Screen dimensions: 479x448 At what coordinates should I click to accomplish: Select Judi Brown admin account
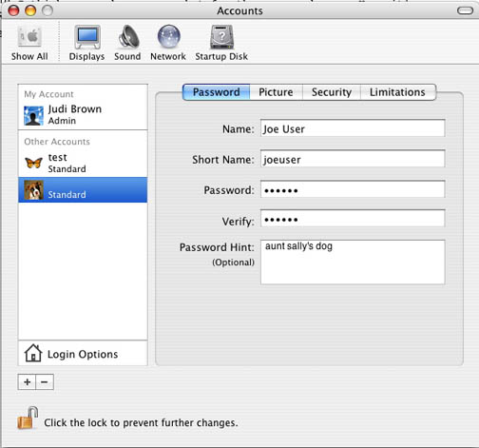[x=83, y=115]
